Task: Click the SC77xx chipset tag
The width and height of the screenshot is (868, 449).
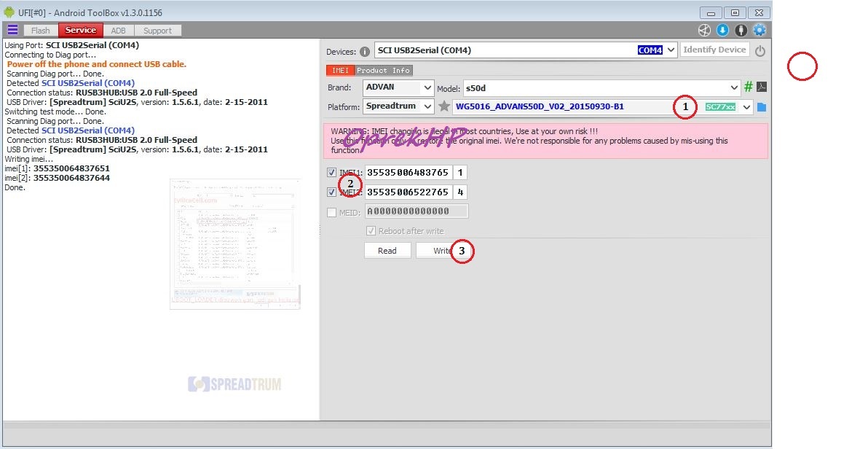Action: pyautogui.click(x=721, y=107)
